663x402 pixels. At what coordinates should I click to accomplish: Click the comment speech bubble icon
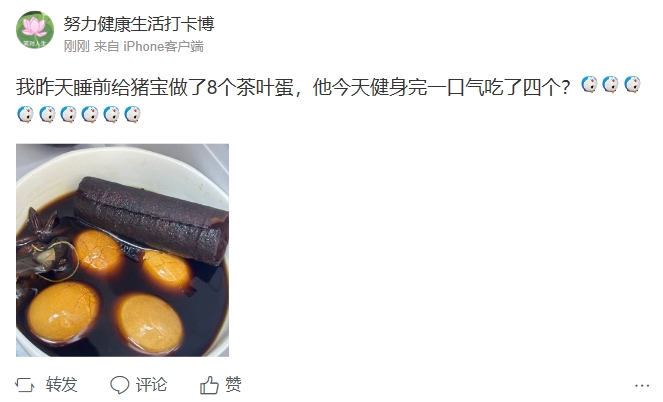coord(120,385)
